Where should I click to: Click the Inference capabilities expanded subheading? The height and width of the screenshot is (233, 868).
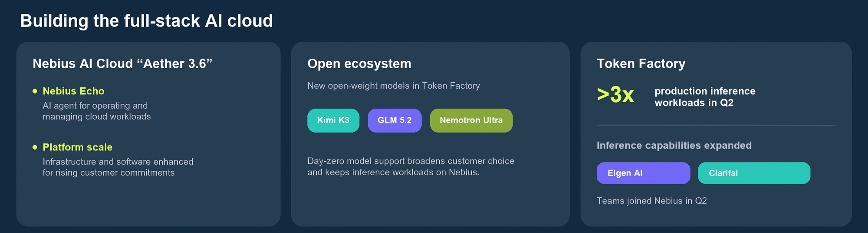point(674,146)
